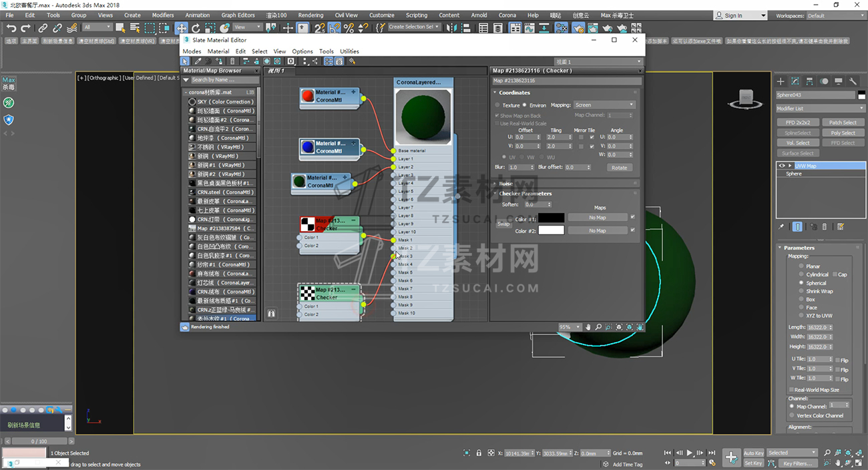The width and height of the screenshot is (868, 470).
Task: Open the Modifier List dropdown
Action: tap(820, 108)
